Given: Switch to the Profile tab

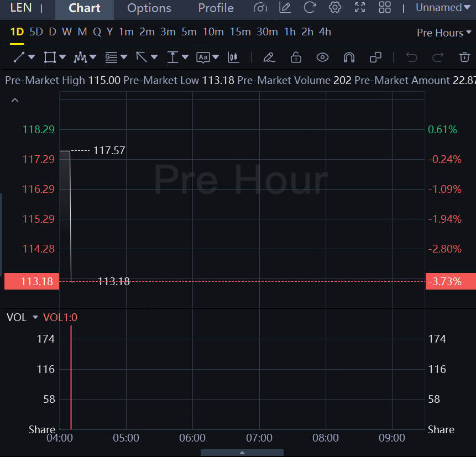Looking at the screenshot, I should coord(216,8).
